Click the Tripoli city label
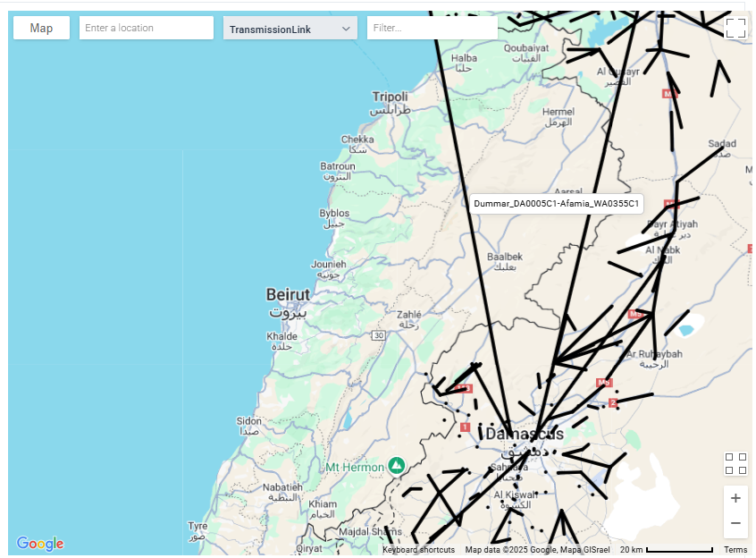 pyautogui.click(x=390, y=97)
